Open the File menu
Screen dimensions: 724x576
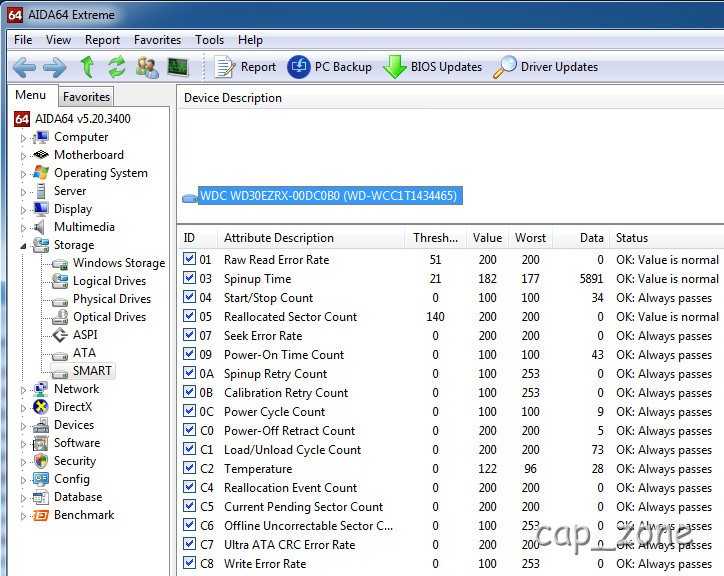click(x=23, y=40)
